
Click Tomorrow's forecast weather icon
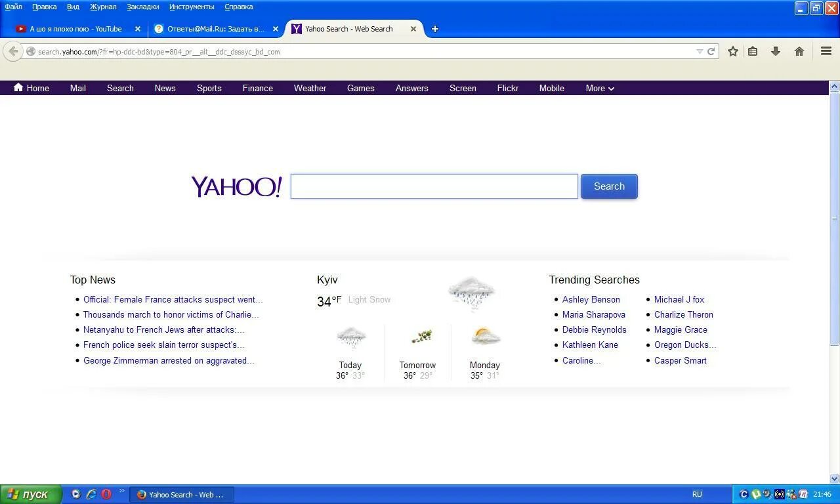coord(421,337)
